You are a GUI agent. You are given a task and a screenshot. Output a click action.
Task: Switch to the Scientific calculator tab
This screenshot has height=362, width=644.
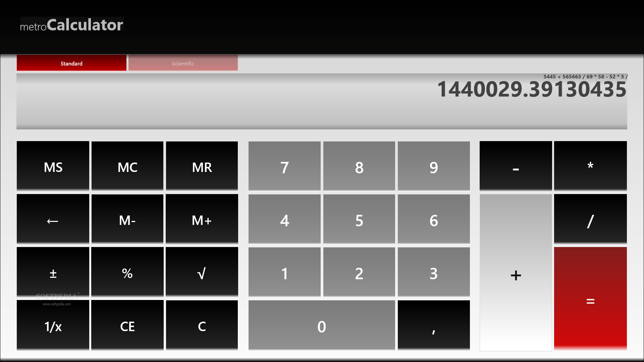(183, 63)
